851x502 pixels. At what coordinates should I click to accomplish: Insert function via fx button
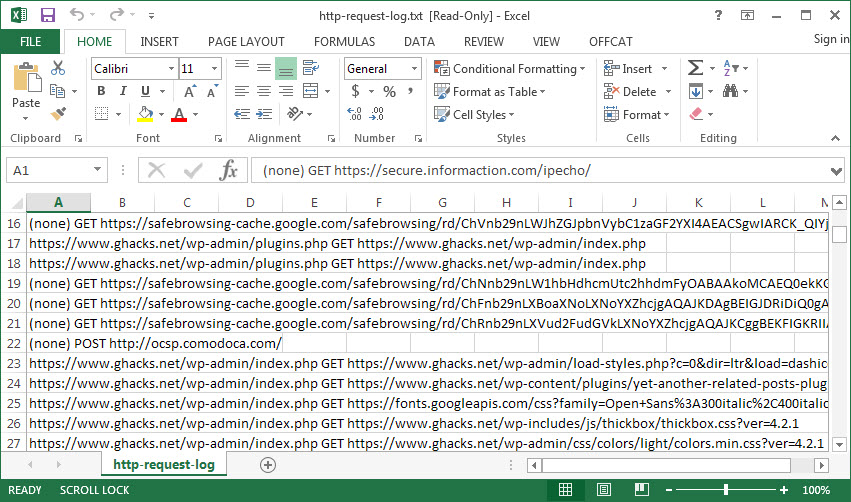click(228, 170)
